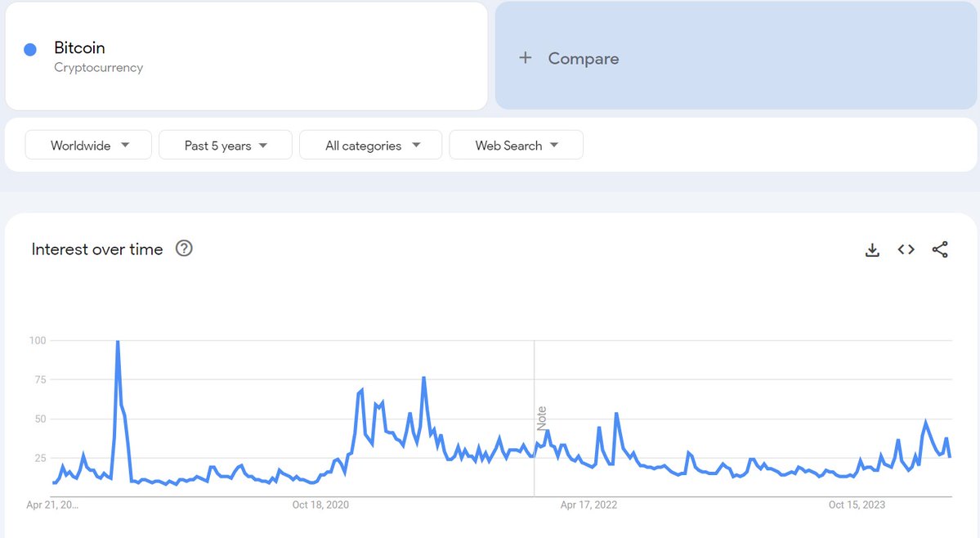Click the Cryptocurrency topic label

98,68
